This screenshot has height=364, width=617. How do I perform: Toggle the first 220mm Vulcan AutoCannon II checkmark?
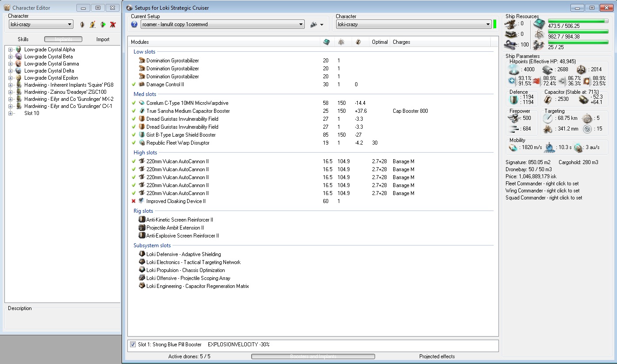[x=134, y=161]
